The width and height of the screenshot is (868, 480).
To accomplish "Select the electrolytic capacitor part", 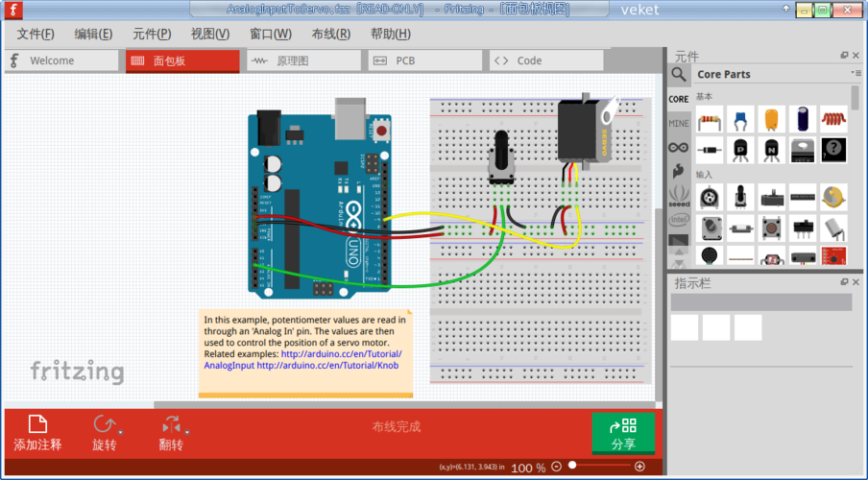I will (x=803, y=120).
